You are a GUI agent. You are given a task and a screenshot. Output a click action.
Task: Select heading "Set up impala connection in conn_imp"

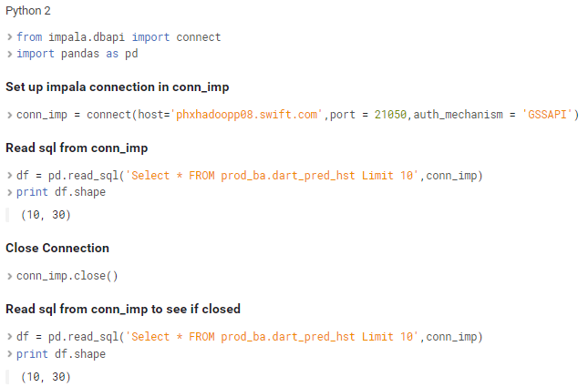(117, 87)
